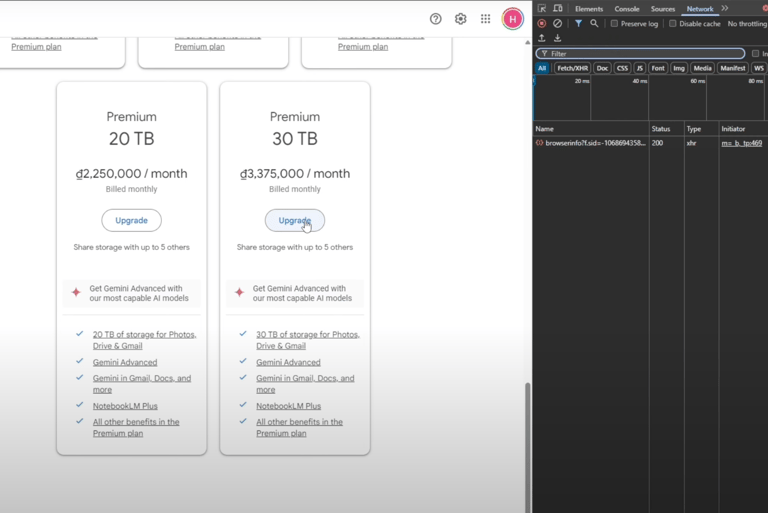The image size is (768, 513).
Task: Click the Gemini sparkle icon in 30 TB card
Action: tap(239, 293)
